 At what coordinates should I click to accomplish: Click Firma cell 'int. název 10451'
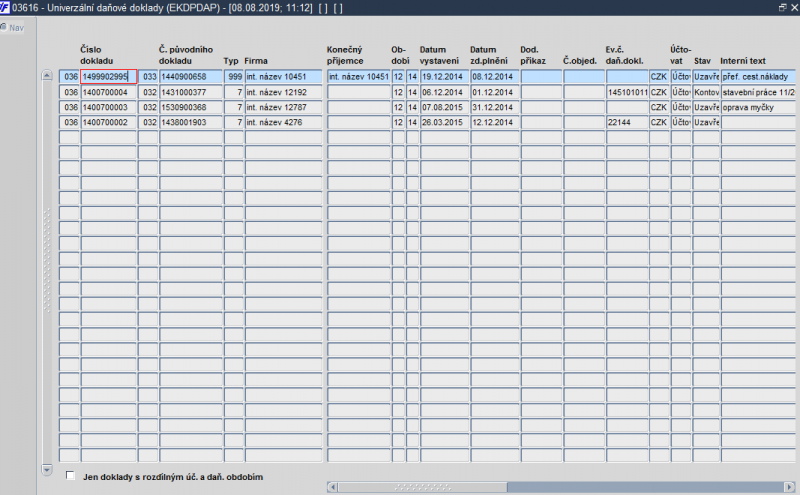pos(283,77)
